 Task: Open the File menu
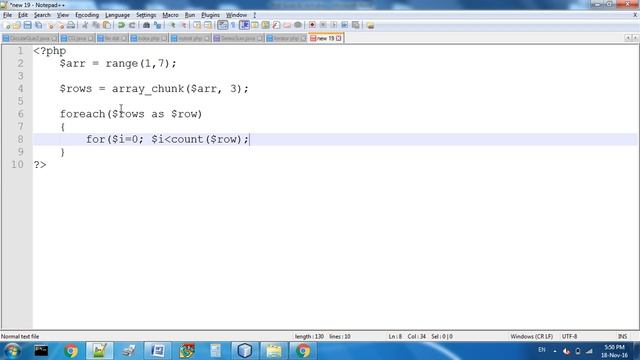click(7, 15)
